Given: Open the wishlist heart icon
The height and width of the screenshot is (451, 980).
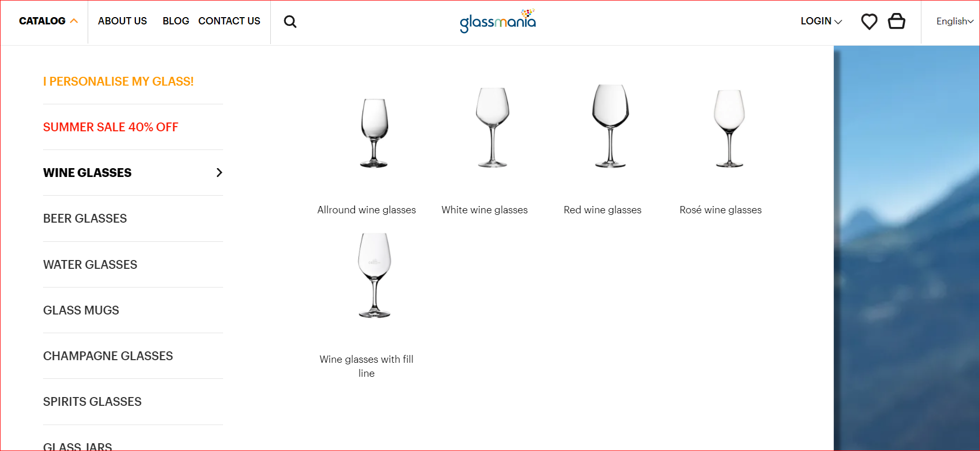Looking at the screenshot, I should (x=869, y=21).
